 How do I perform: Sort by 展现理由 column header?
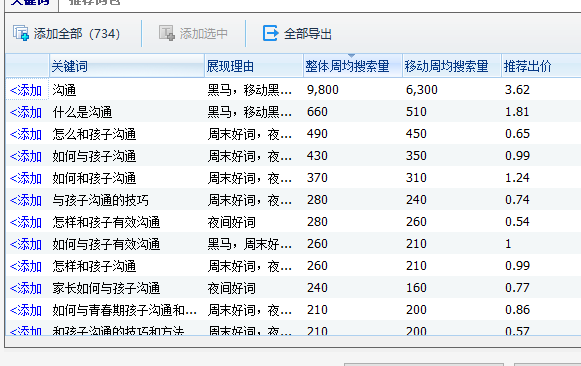pos(254,66)
